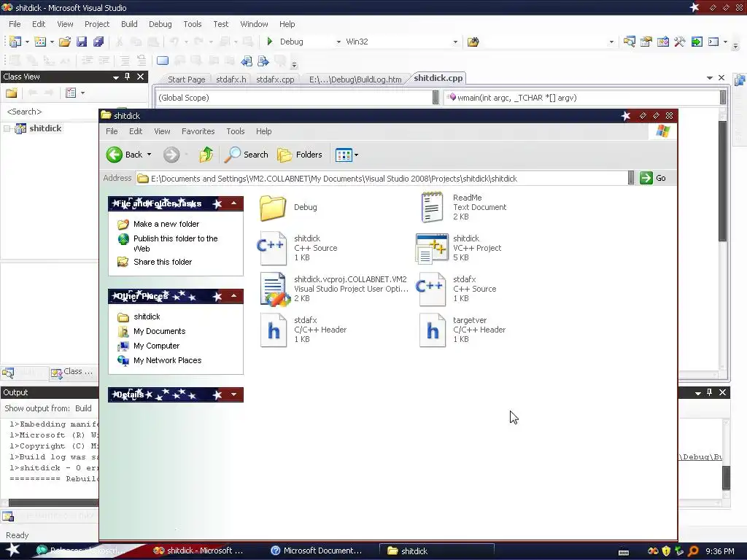Expand shitdick node in Class View
Viewport: 747px width, 560px height.
[x=7, y=128]
